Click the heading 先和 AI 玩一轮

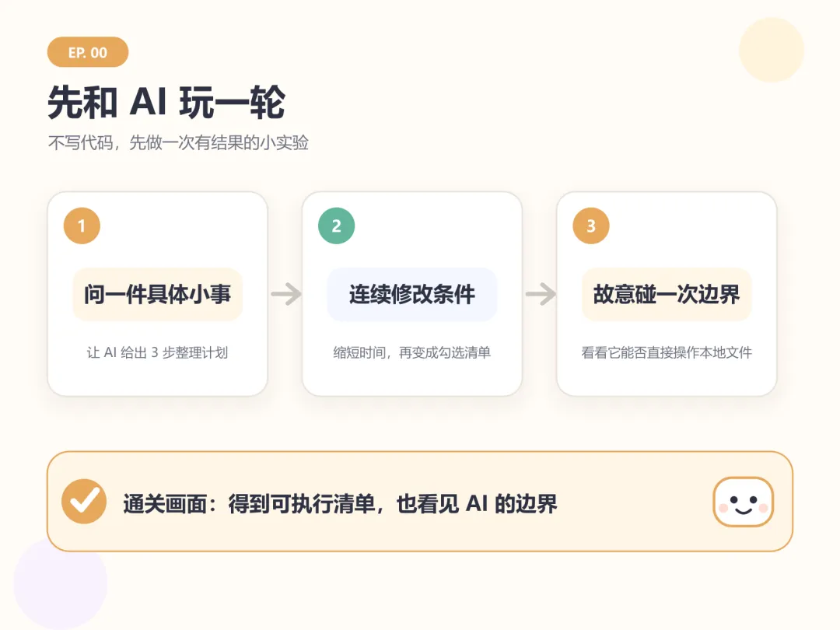tap(166, 102)
